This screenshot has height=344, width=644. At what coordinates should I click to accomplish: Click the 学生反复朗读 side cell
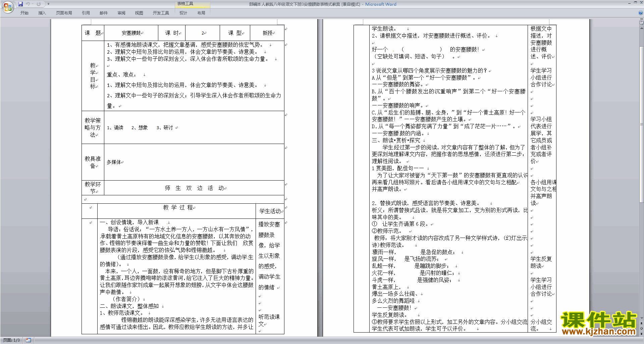[x=541, y=262]
